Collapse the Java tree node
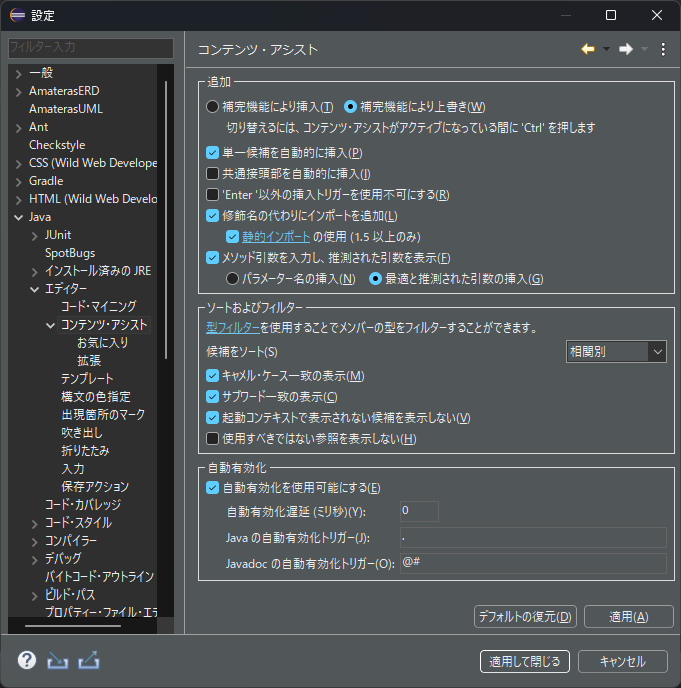The width and height of the screenshot is (681, 688). coord(18,218)
